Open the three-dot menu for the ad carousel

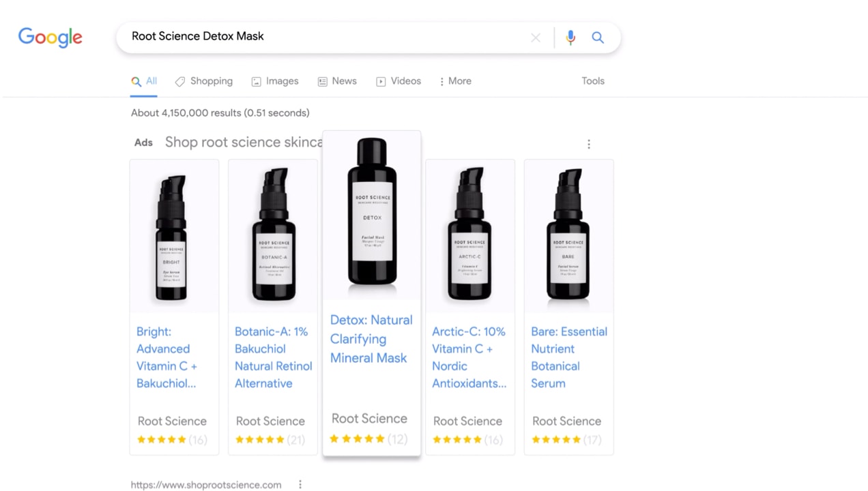tap(588, 144)
